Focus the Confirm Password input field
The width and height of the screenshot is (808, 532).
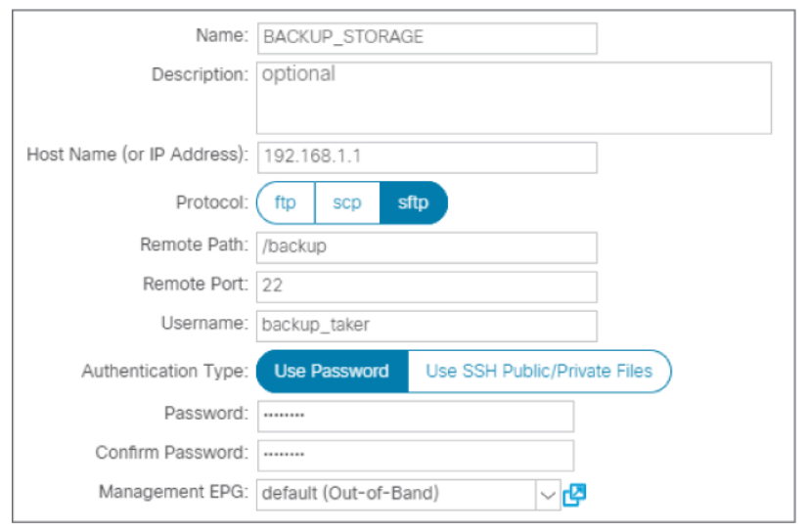[416, 456]
